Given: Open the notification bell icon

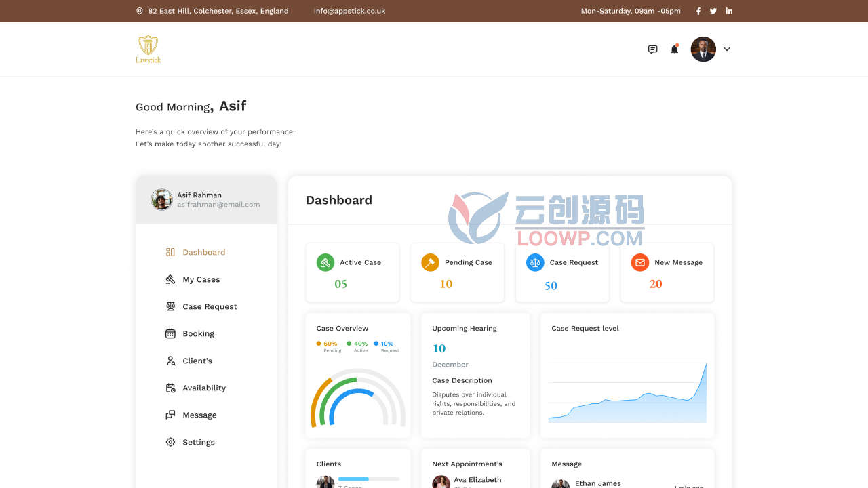Looking at the screenshot, I should (x=675, y=49).
